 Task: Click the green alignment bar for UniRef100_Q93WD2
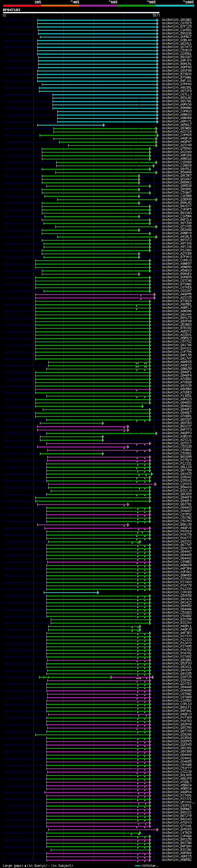coord(105,128)
